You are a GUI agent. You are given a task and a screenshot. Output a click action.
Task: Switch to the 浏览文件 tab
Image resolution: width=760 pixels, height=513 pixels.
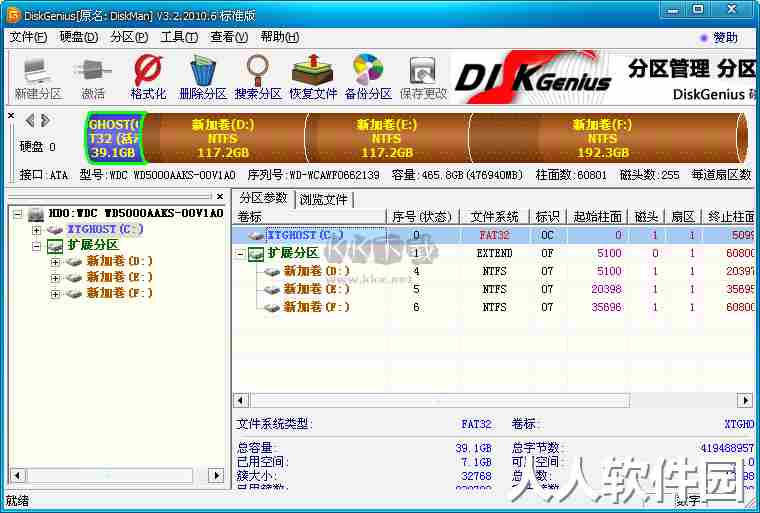click(x=324, y=199)
